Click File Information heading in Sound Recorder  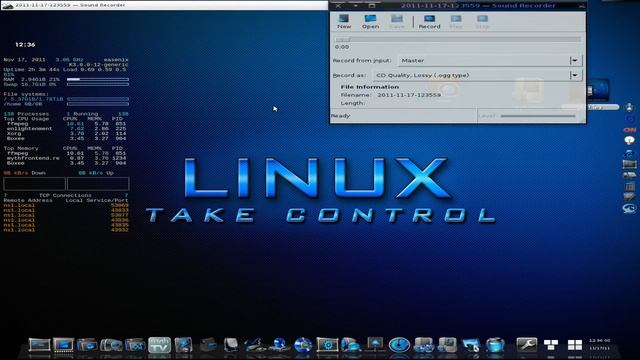pos(370,87)
